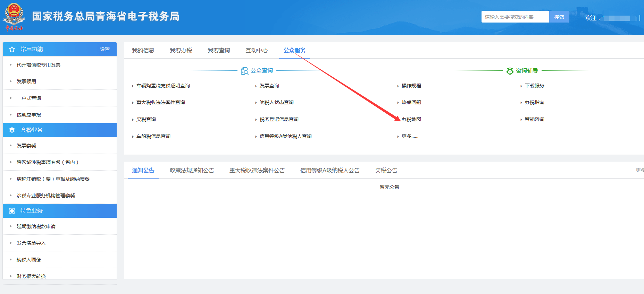
Task: Open the 信用等级A级纳税人公告 tab
Action: [330, 170]
